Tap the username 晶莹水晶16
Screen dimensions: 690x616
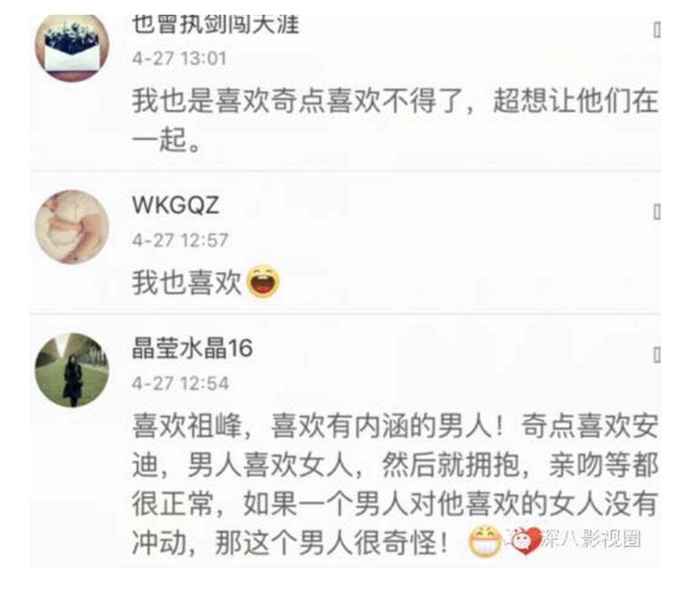click(x=193, y=348)
